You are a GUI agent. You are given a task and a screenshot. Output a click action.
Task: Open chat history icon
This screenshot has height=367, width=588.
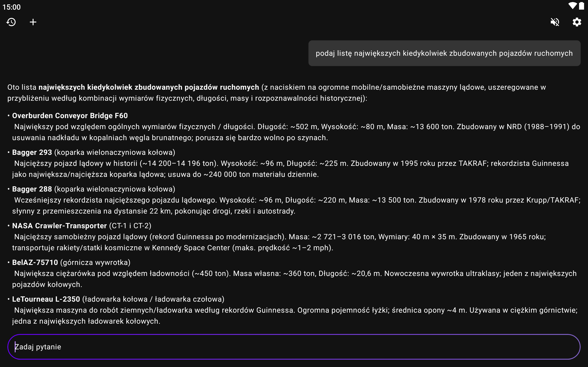point(11,22)
